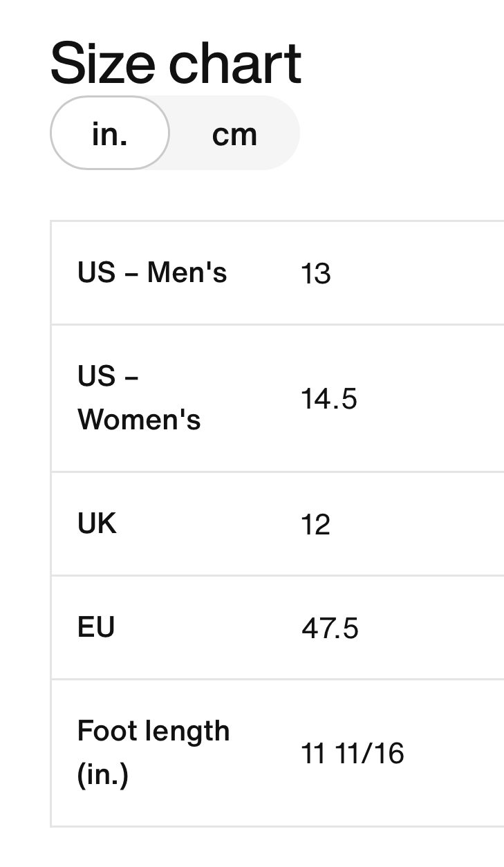Click the word "Women's" in the table
Viewport: 504px width, 867px height.
pyautogui.click(x=139, y=420)
